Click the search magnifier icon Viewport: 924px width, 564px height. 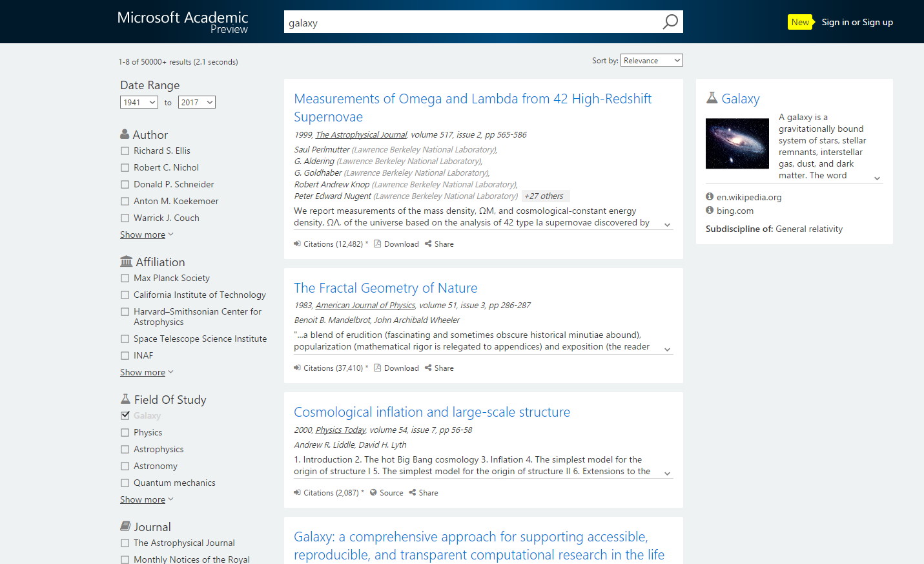tap(670, 22)
